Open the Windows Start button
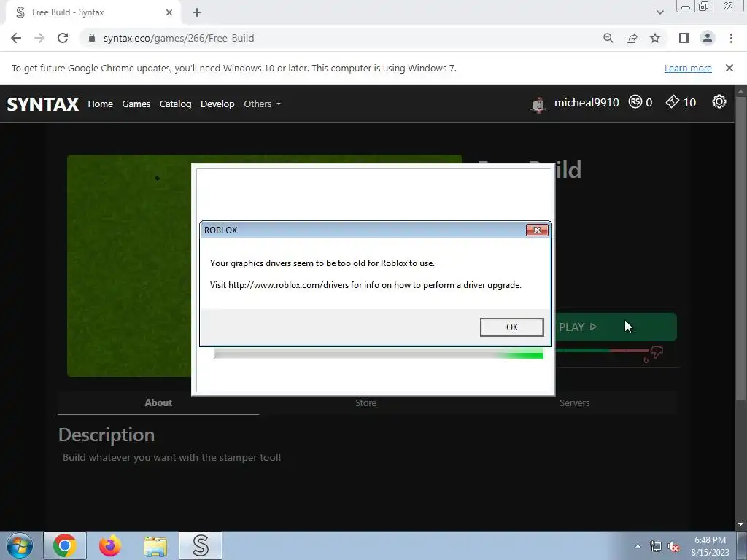Image resolution: width=747 pixels, height=560 pixels. click(x=20, y=545)
